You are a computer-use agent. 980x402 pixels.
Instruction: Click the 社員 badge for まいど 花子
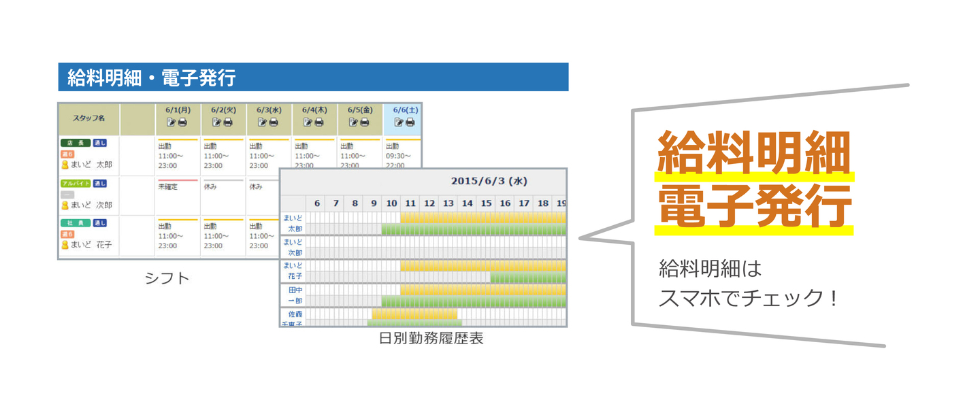tap(75, 223)
